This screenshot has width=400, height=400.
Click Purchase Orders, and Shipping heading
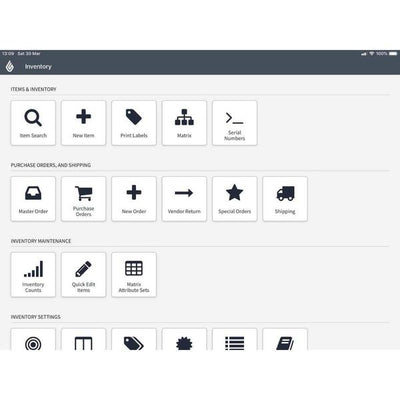point(51,165)
